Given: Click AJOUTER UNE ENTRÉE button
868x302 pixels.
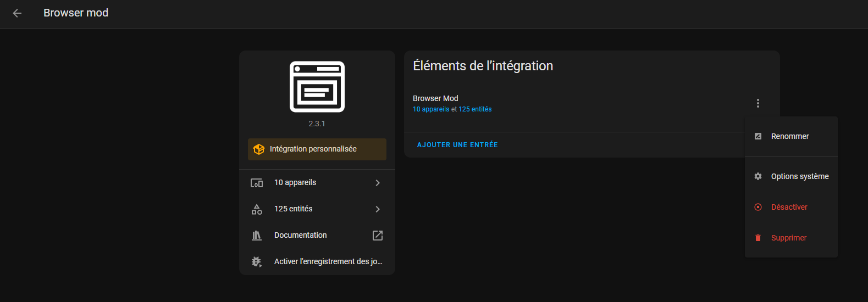Looking at the screenshot, I should click(457, 145).
